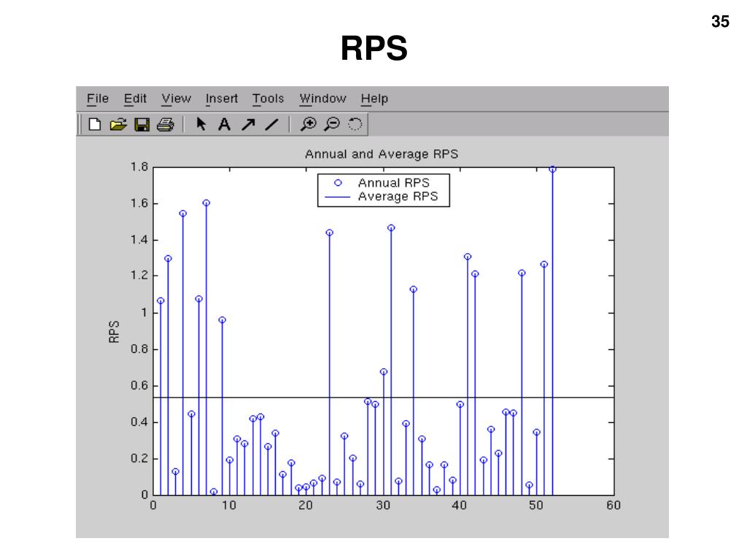
Task: Select the Insert Text 'A' tool
Action: click(x=225, y=124)
